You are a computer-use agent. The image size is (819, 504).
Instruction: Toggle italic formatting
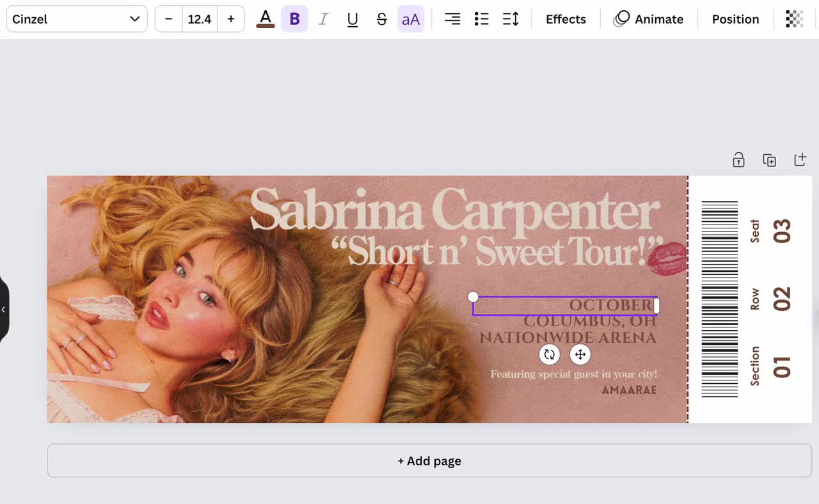click(323, 19)
